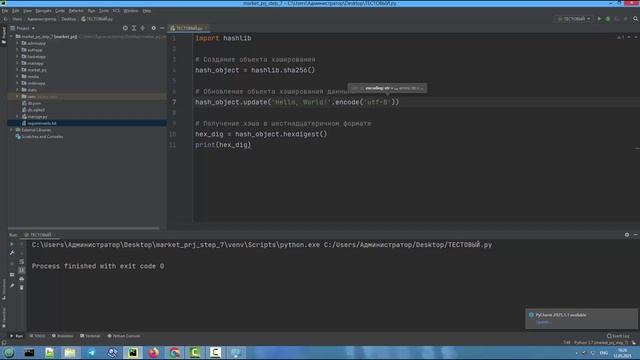Open the Run menu
The image size is (640, 360).
[91, 11]
